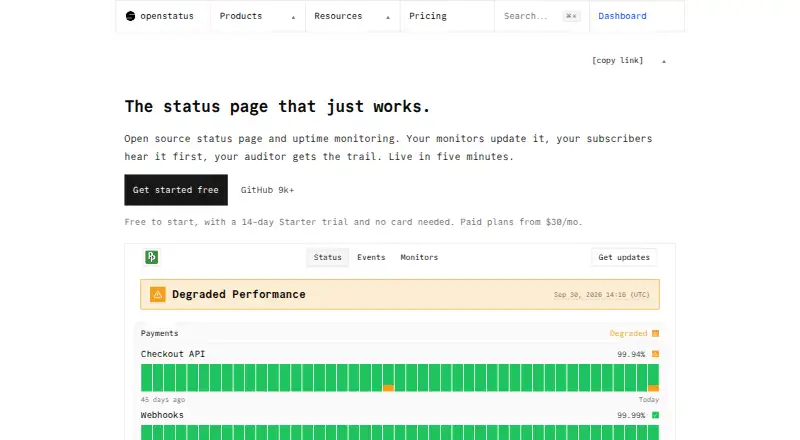Switch to the Monitors tab
This screenshot has height=440, width=800.
coord(419,257)
